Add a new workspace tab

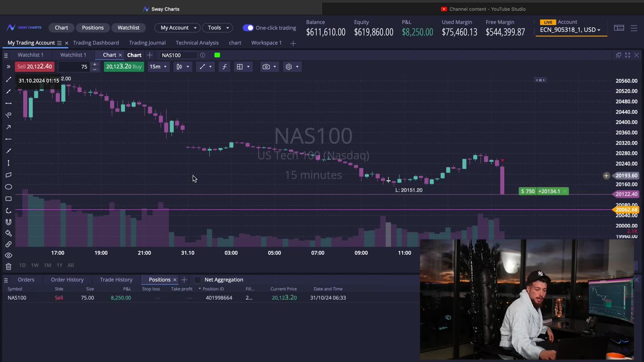[x=293, y=43]
